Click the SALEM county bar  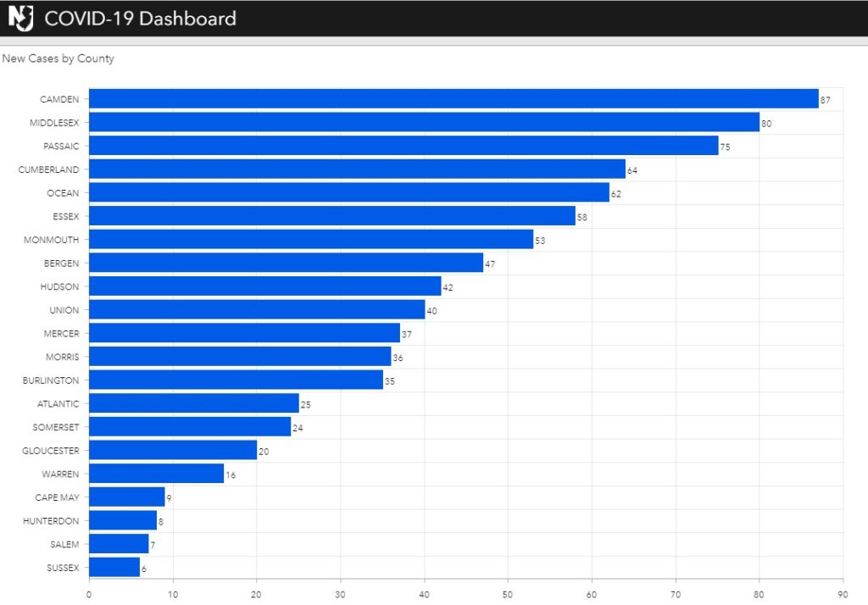(119, 543)
